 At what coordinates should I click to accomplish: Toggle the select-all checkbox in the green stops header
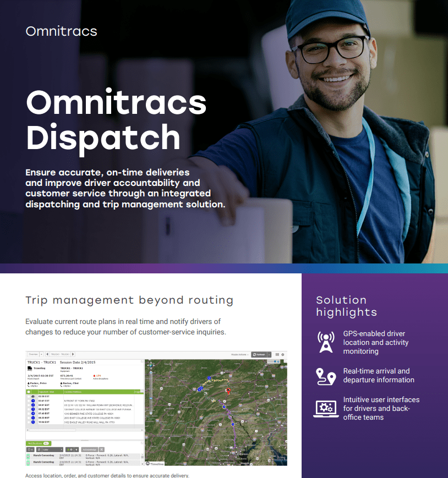click(x=29, y=392)
